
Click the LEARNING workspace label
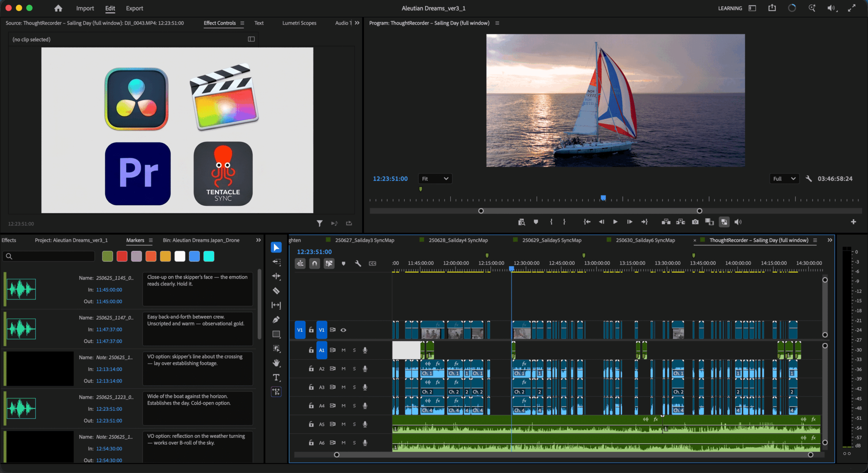tap(730, 8)
